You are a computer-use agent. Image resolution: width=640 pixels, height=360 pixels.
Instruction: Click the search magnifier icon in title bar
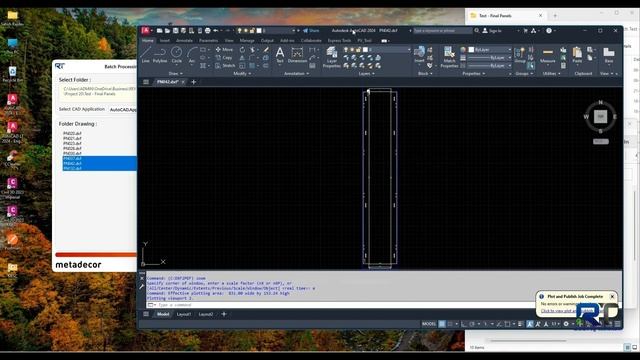point(476,31)
